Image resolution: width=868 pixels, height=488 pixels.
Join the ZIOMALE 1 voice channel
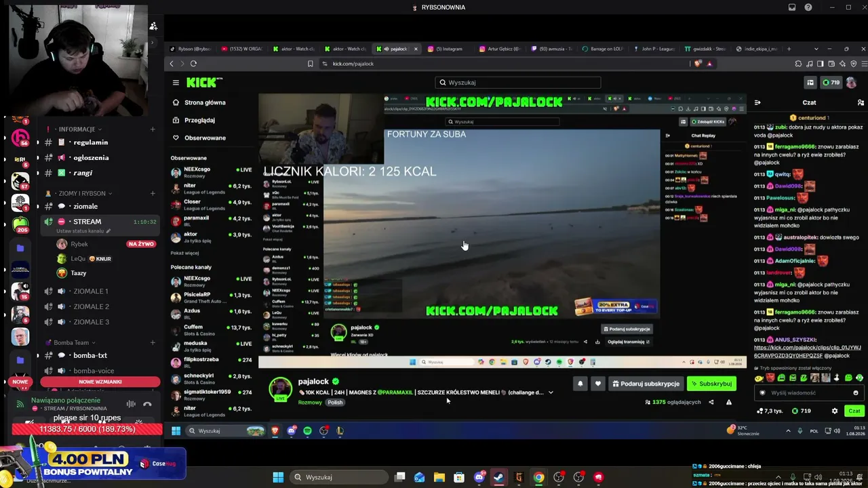coord(91,291)
